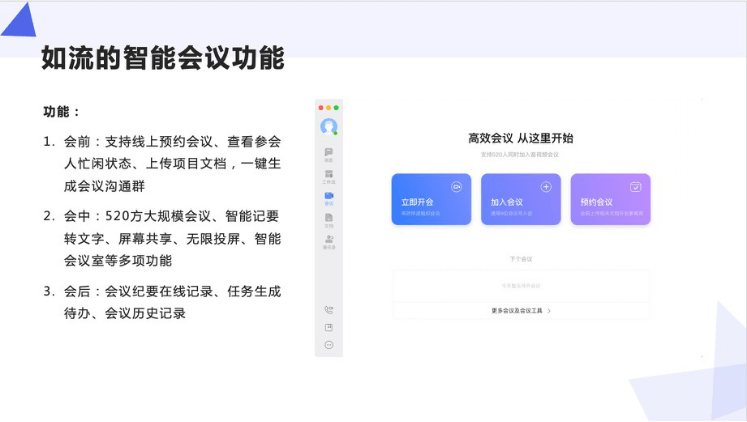Viewport: 747px width, 422px height.
Task: Click the bookmark icon in sidebar bottom
Action: point(329,328)
